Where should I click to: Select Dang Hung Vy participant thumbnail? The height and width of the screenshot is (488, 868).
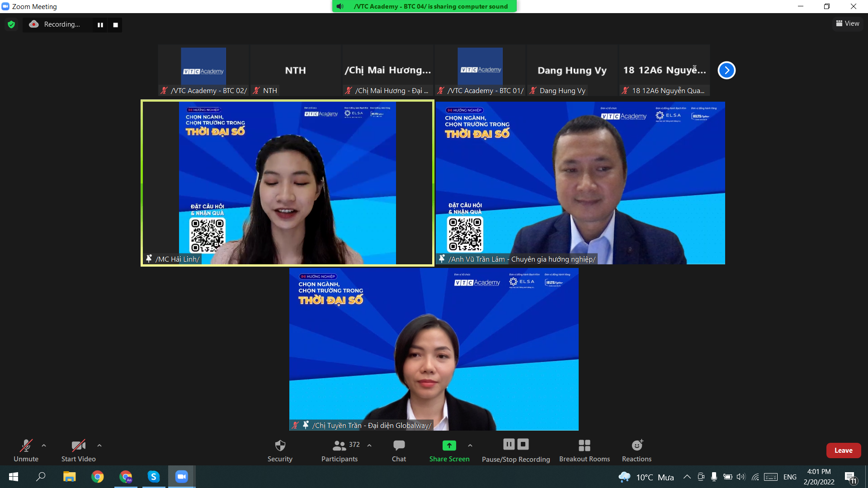(x=572, y=70)
